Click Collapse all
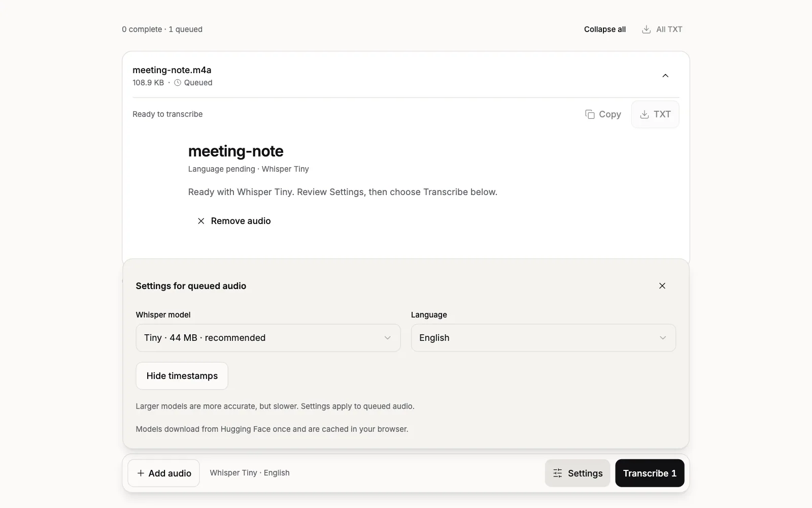This screenshot has height=508, width=812. coord(604,29)
